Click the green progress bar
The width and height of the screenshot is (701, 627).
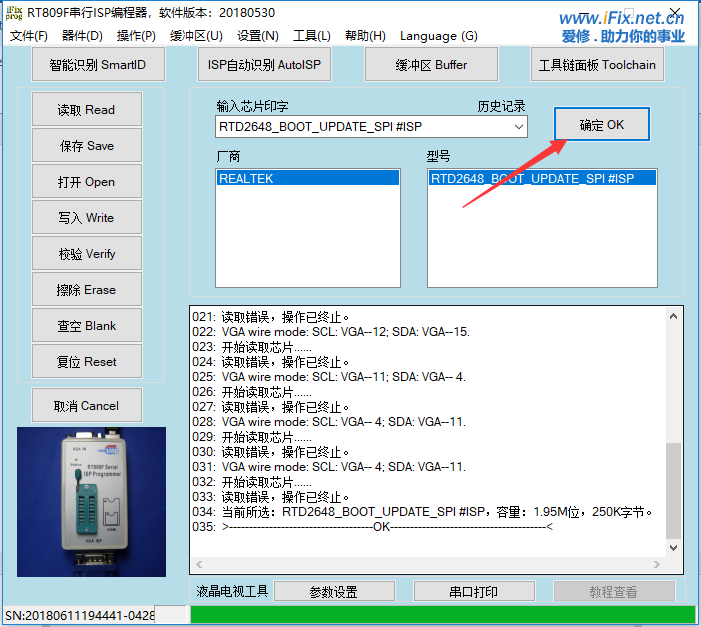tap(442, 615)
